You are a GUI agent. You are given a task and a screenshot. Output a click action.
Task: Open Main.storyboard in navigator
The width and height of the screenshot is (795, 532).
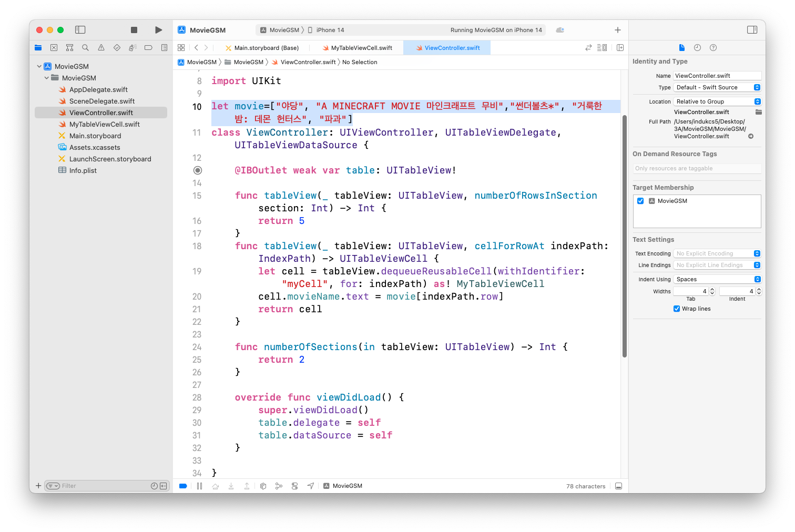point(95,136)
